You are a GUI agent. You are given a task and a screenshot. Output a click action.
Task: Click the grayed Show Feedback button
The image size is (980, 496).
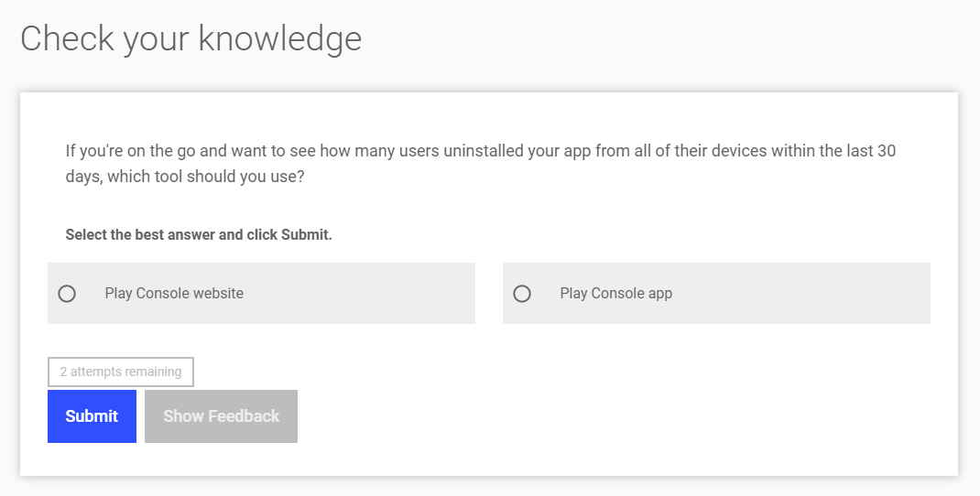click(x=222, y=416)
